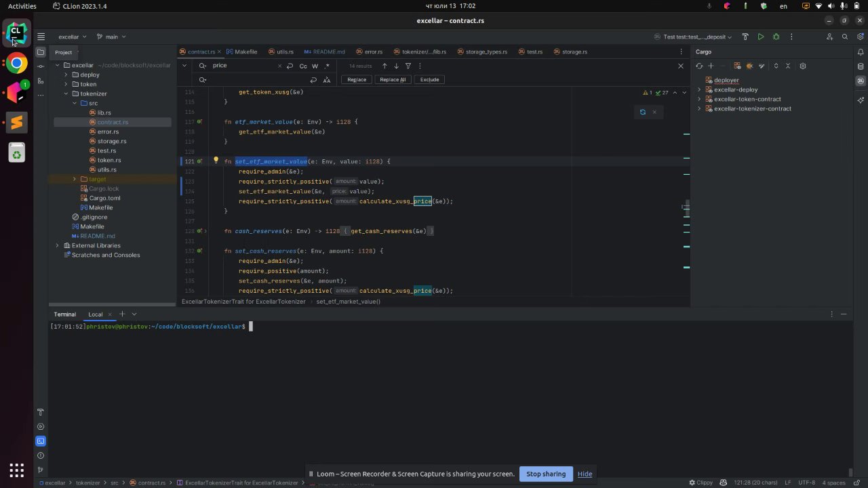868x488 pixels.
Task: Switch to the README.md editor tab
Action: (325, 52)
